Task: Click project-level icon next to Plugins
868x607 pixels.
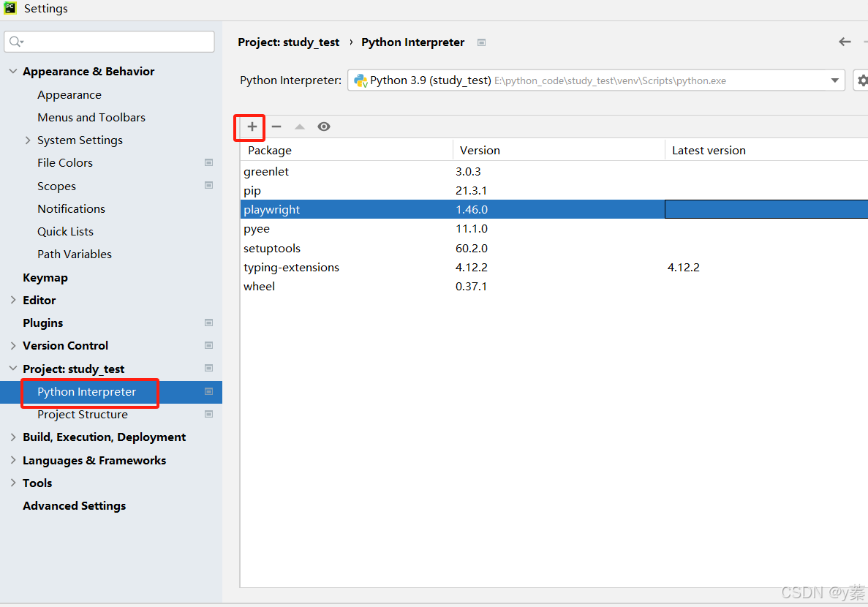Action: click(x=208, y=323)
